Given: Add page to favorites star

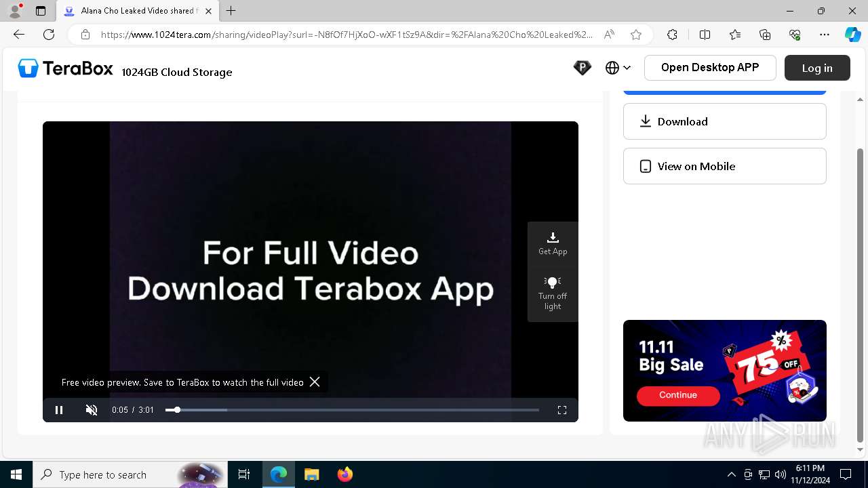Looking at the screenshot, I should tap(636, 35).
